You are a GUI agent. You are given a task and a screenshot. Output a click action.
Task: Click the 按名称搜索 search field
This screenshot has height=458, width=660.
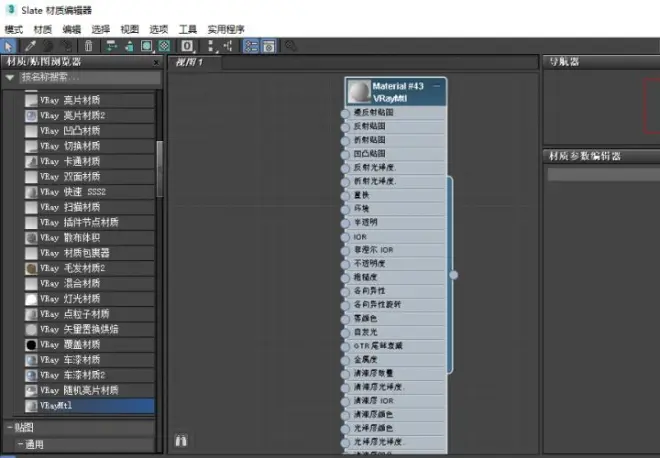90,77
